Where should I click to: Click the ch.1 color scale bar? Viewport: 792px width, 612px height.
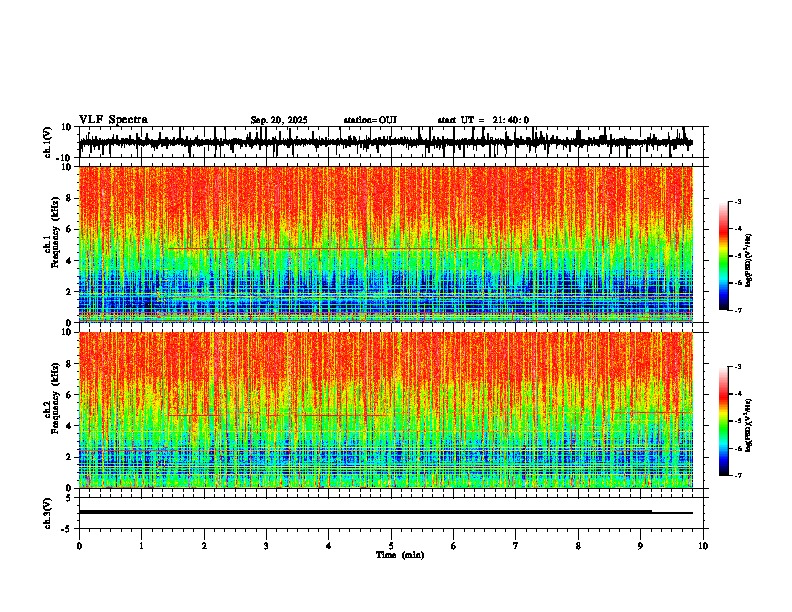click(x=724, y=256)
